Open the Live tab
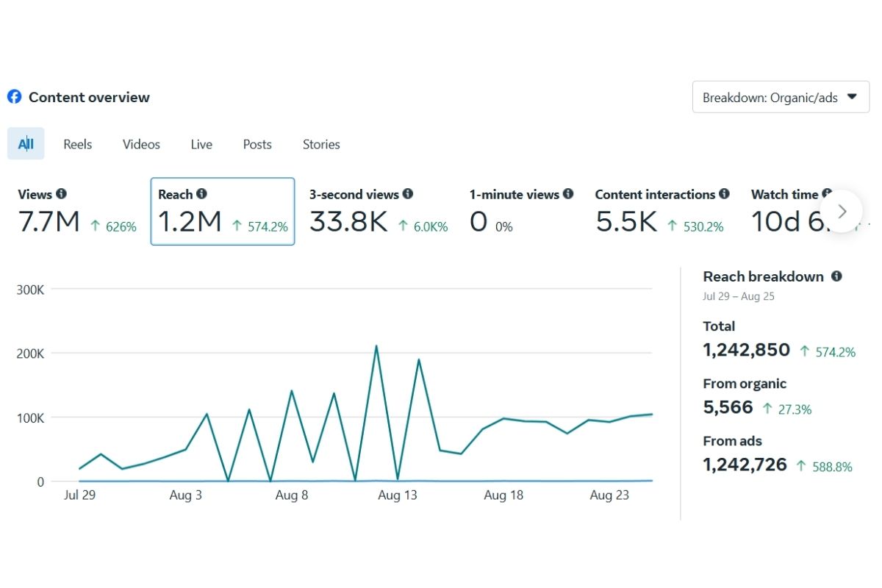Screen dimensions: 882x588 coord(201,144)
